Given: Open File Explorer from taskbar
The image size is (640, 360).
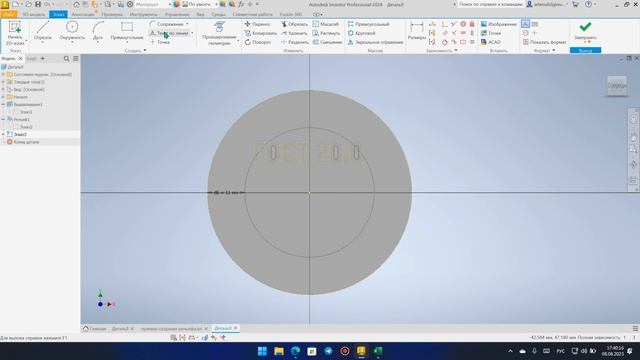Looking at the screenshot, I should [279, 351].
